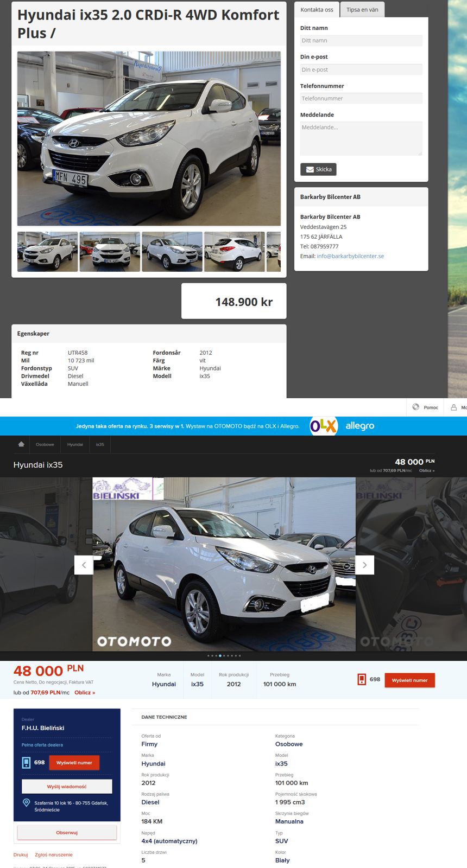Show the next photo with the right arrow
Image resolution: width=467 pixels, height=868 pixels.
click(364, 565)
